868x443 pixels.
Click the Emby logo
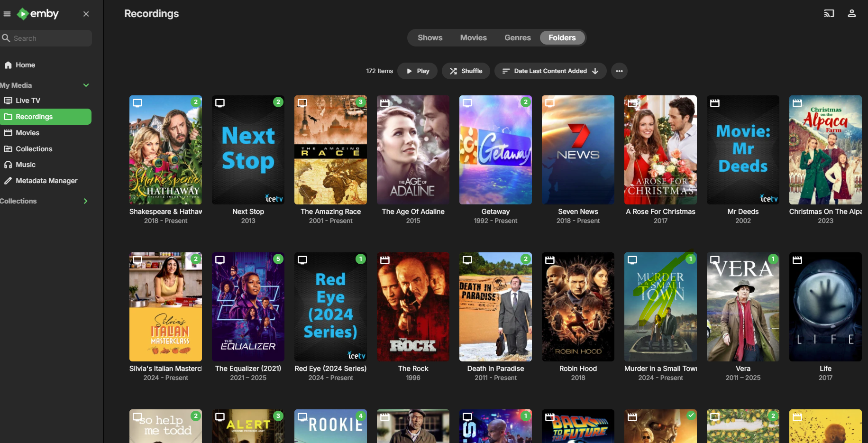[x=38, y=14]
